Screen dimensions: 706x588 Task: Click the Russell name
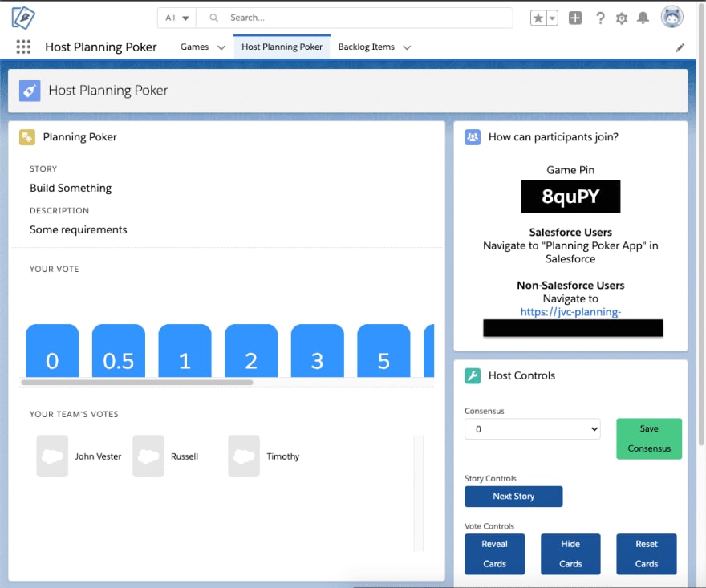(185, 456)
